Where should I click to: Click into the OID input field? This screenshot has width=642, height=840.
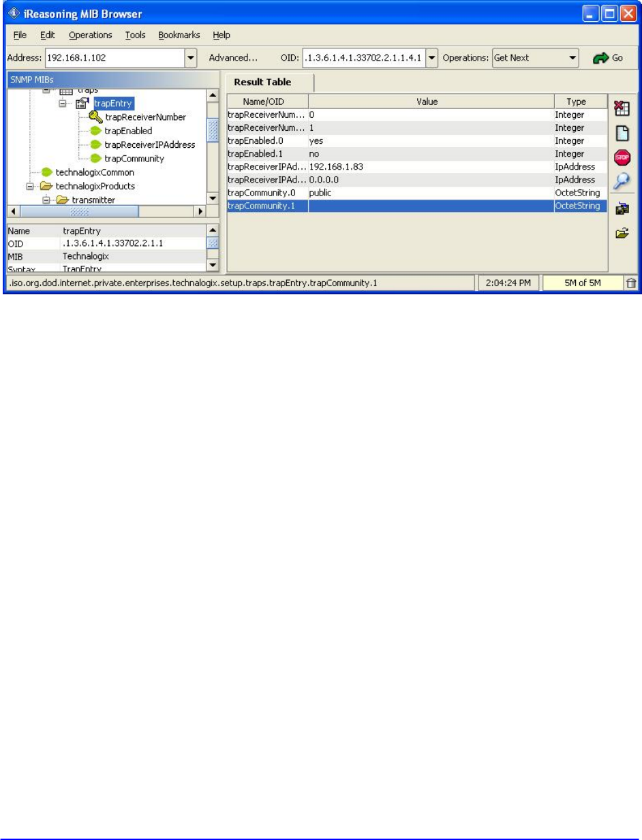[x=364, y=58]
